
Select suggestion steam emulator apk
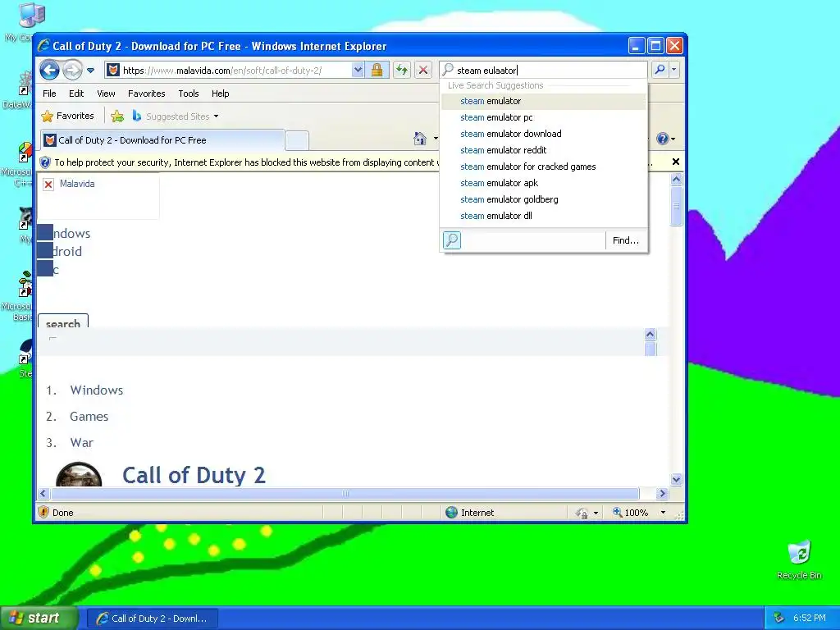pyautogui.click(x=543, y=183)
